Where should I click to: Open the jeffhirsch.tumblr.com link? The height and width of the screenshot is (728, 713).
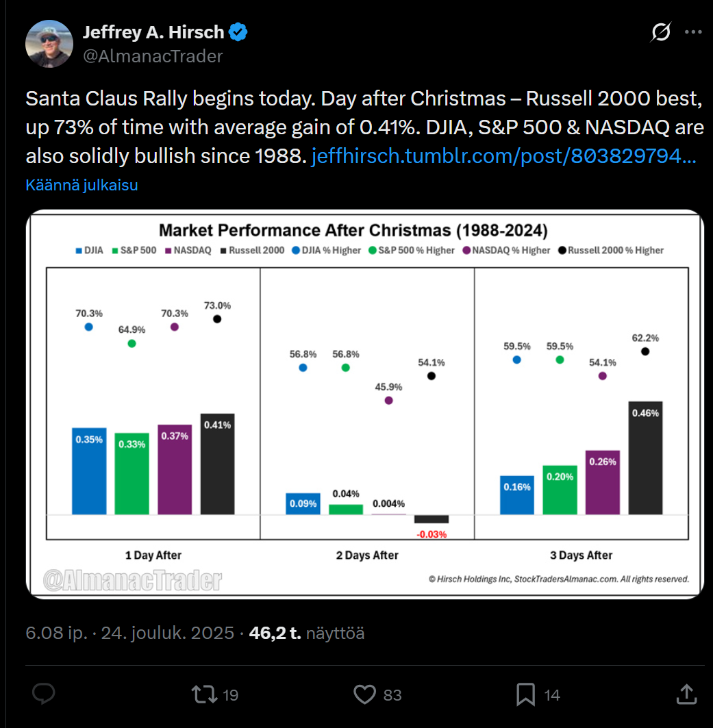pos(503,156)
